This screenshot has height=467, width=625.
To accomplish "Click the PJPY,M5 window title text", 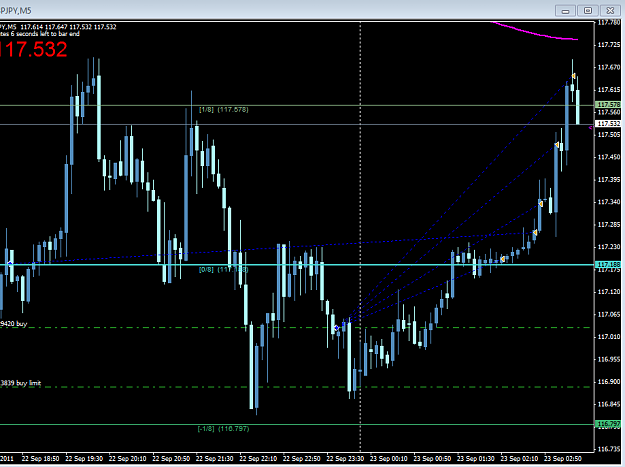I will [16, 11].
